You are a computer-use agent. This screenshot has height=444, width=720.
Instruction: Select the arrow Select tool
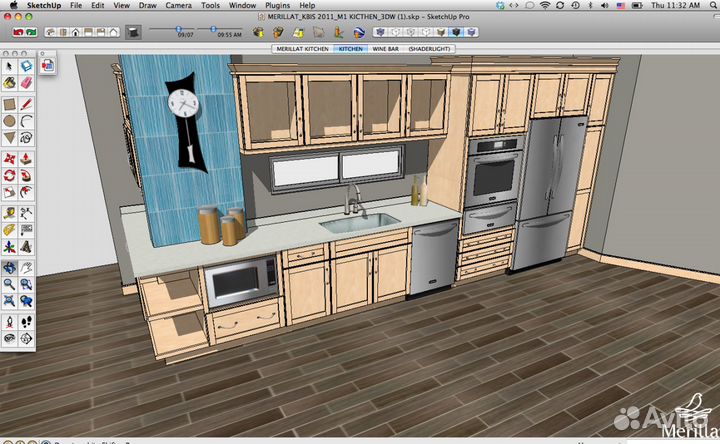pyautogui.click(x=9, y=66)
